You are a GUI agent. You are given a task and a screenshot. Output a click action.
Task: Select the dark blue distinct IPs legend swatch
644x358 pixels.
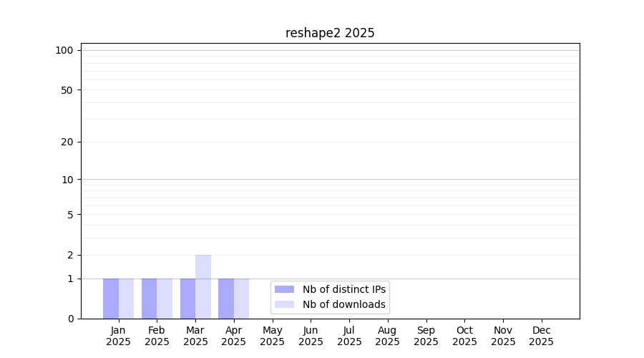284,289
